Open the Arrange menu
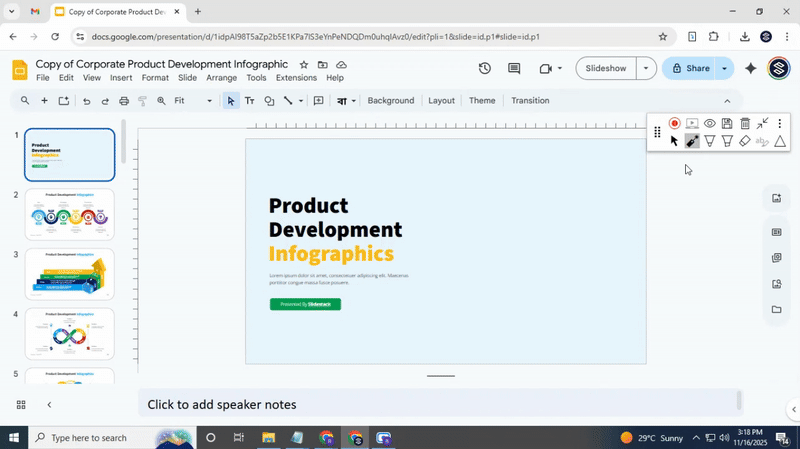 (x=221, y=78)
